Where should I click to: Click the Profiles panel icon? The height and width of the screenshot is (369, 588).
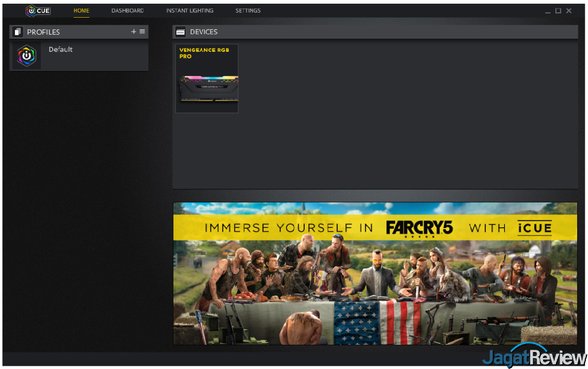pos(18,32)
